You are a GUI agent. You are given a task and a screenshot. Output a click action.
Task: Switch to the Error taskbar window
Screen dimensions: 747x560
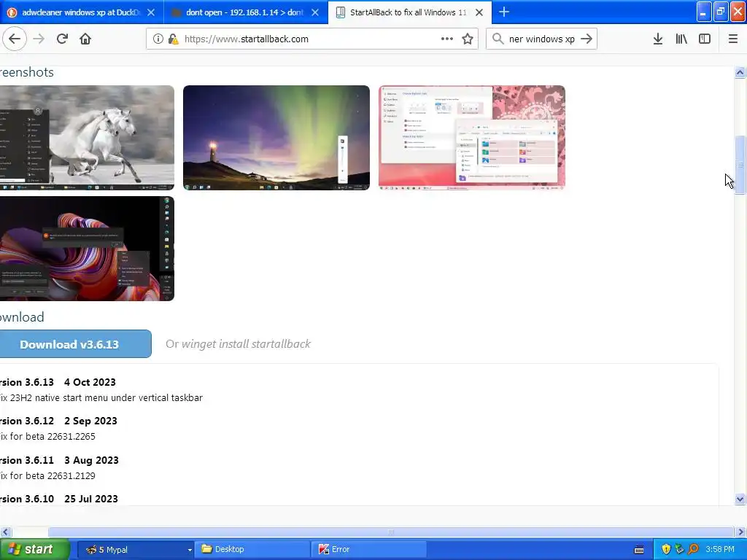369,549
